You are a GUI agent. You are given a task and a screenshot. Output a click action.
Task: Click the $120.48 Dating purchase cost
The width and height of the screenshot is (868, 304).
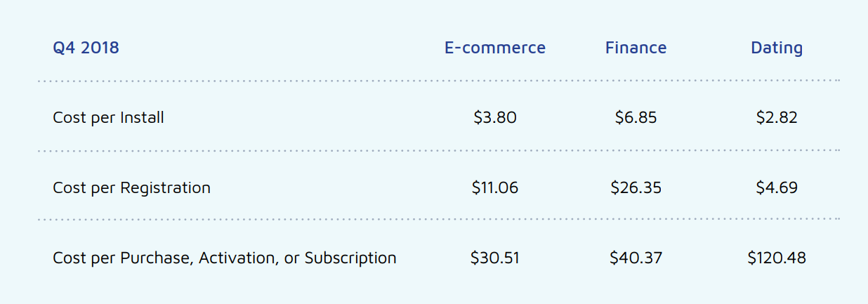coord(776,258)
